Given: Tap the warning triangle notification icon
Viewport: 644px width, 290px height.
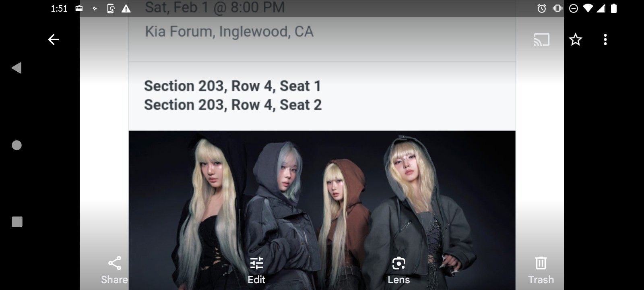Looking at the screenshot, I should coord(126,8).
